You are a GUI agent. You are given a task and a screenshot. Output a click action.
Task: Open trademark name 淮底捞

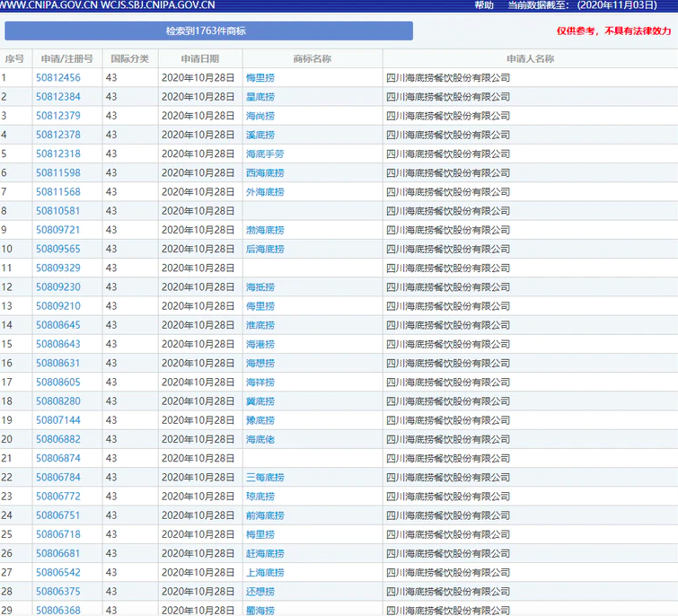(260, 325)
